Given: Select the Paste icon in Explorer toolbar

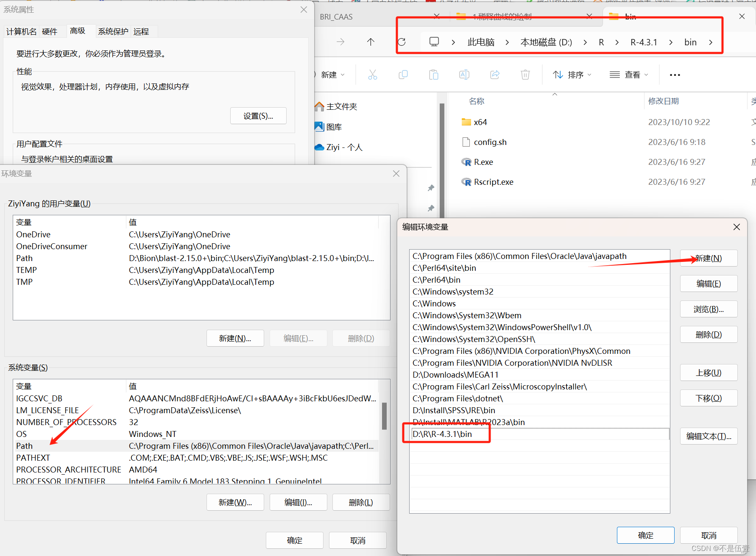Looking at the screenshot, I should [x=434, y=75].
